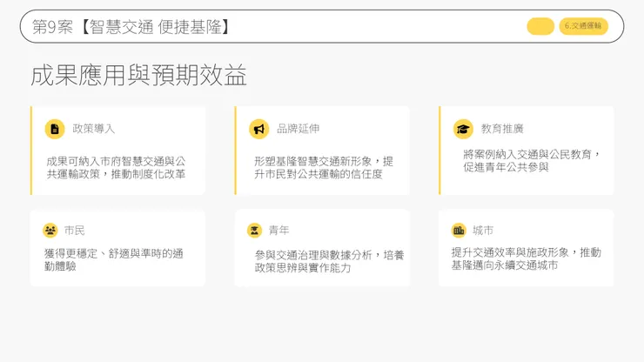Viewport: 644px width, 362px height.
Task: Click the text 成果可納入市府智慧交通與公共運輸政策
Action: pyautogui.click(x=116, y=168)
